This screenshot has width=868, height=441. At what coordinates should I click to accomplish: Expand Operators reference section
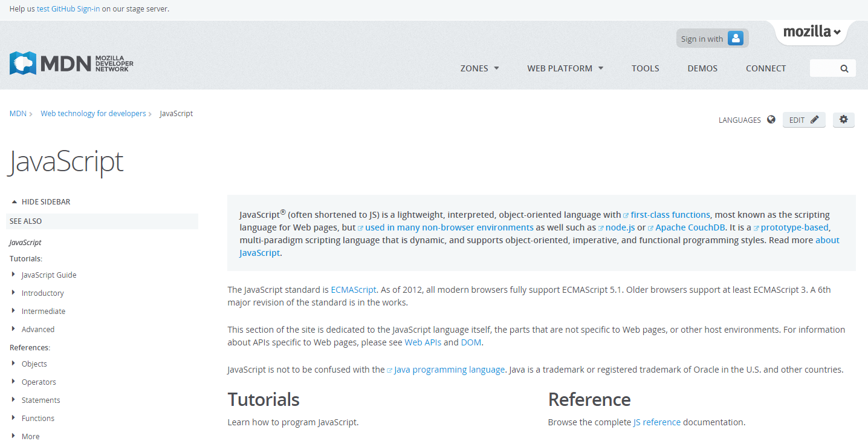pos(14,382)
